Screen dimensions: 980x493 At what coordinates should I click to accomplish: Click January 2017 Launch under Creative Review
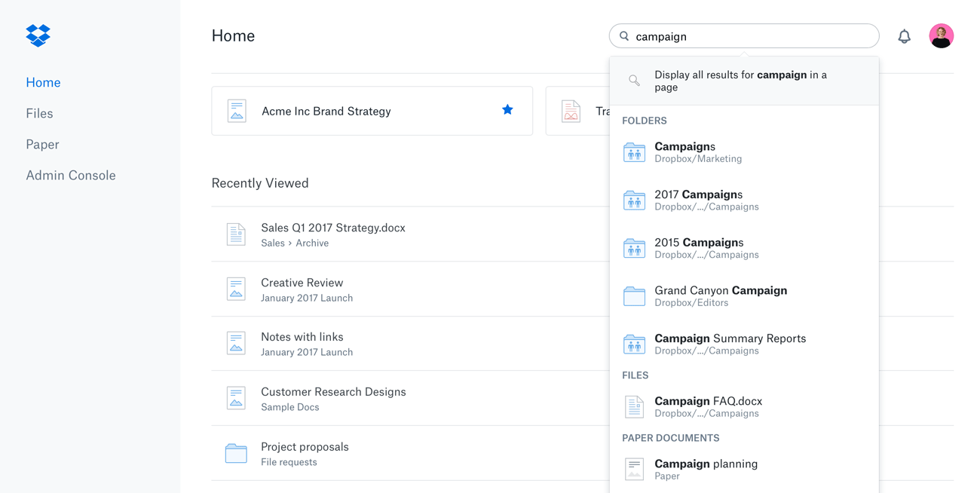coord(307,298)
